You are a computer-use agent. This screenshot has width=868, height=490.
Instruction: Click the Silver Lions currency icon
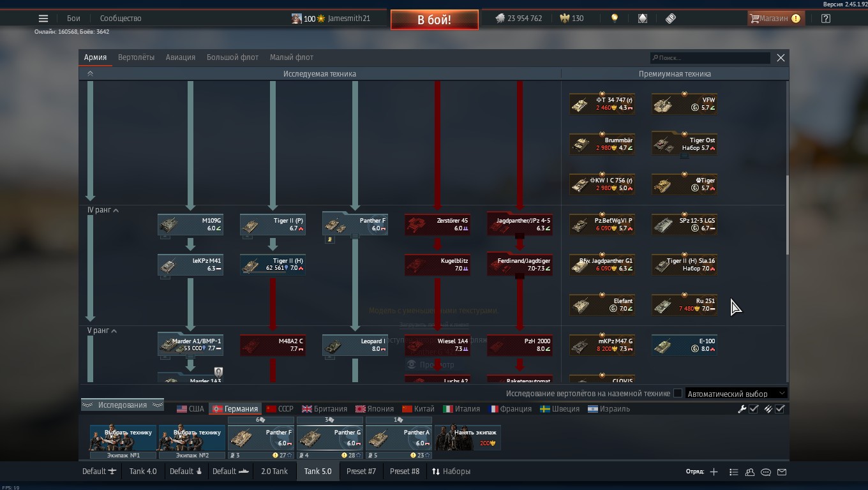(500, 19)
